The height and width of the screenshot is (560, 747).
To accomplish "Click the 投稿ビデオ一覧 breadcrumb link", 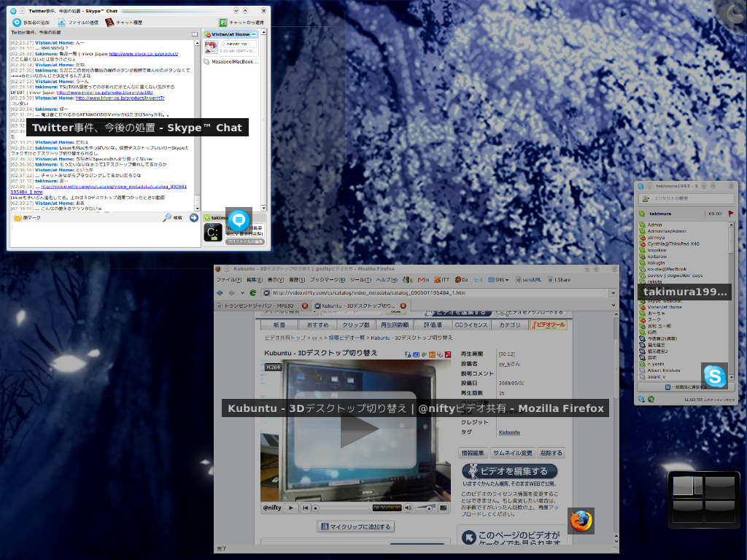I will click(347, 338).
